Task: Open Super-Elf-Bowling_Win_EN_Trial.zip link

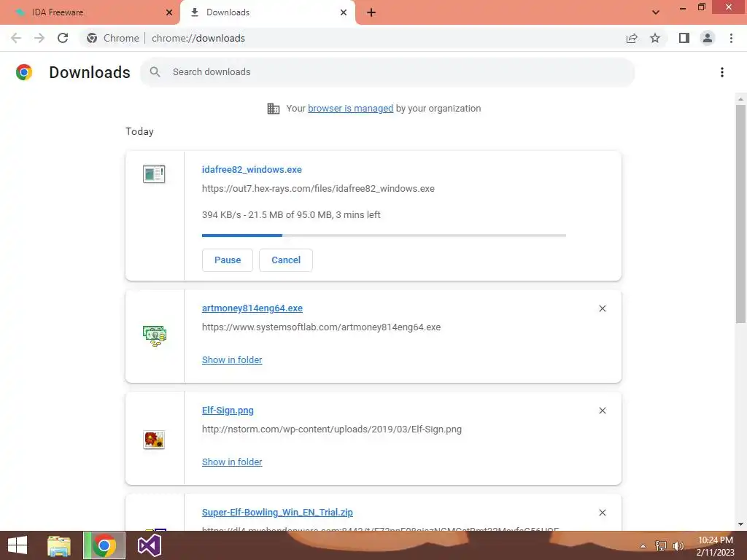Action: tap(277, 513)
